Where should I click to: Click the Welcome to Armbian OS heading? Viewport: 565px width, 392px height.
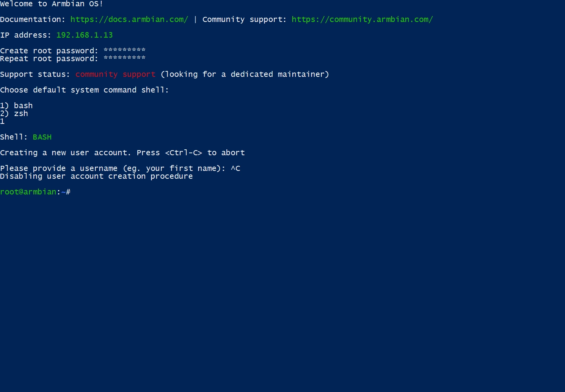[x=51, y=4]
